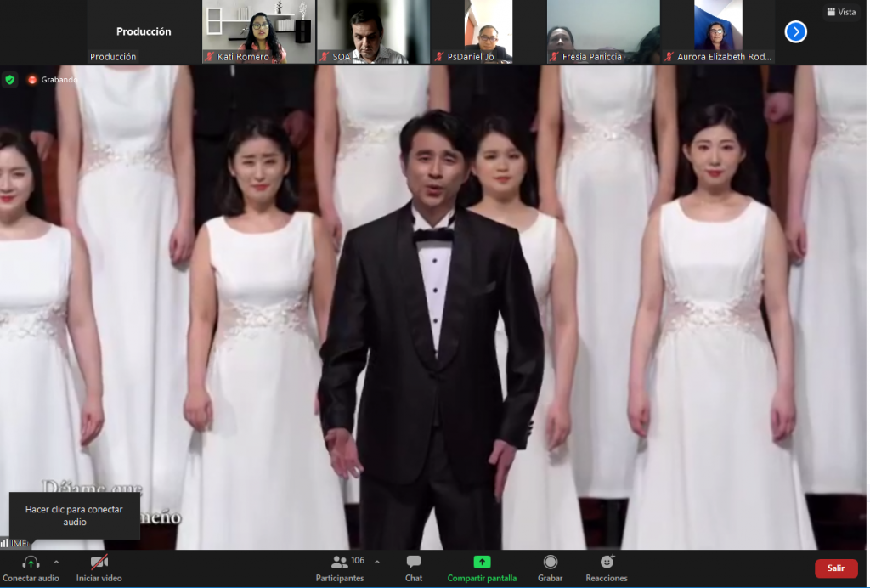This screenshot has height=588, width=870.
Task: Click muted microphone icon beside SOA
Action: pyautogui.click(x=325, y=57)
